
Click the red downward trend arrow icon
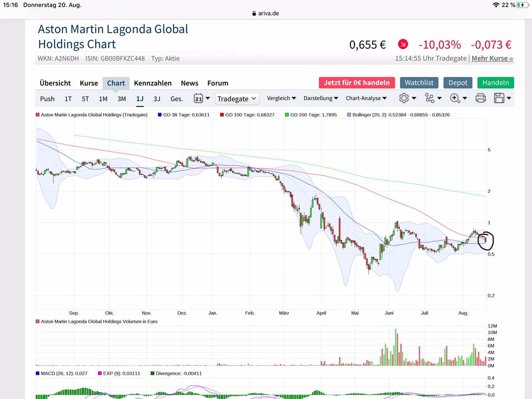(403, 44)
